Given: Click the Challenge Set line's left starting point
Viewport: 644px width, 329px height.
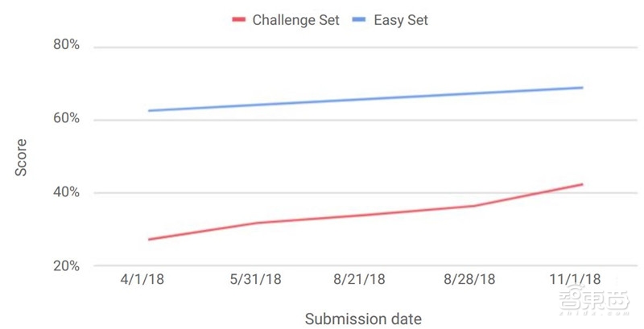Looking at the screenshot, I should click(x=149, y=239).
